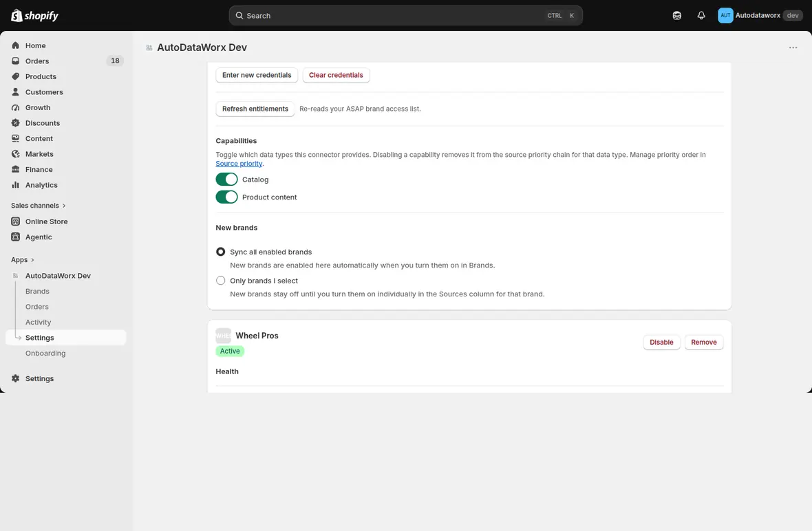Open notifications bell
The height and width of the screenshot is (531, 812).
[701, 16]
